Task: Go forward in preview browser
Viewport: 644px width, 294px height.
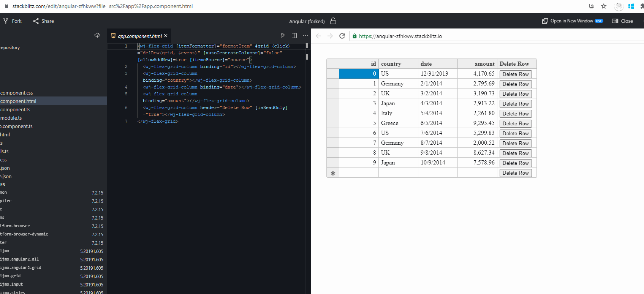Action: click(330, 36)
